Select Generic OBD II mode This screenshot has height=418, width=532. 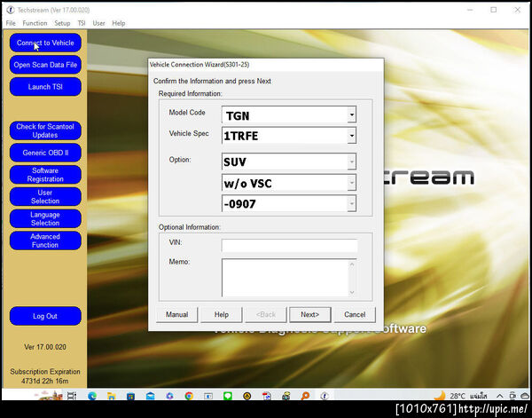tap(45, 153)
